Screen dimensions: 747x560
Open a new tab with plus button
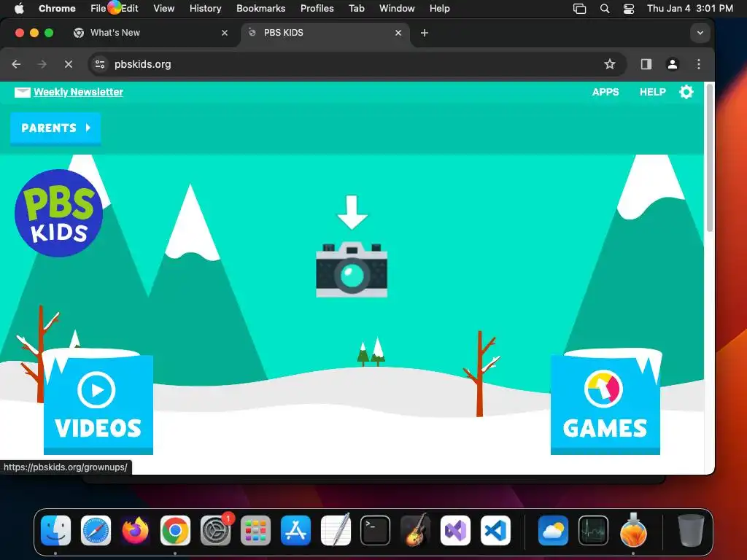pyautogui.click(x=425, y=33)
